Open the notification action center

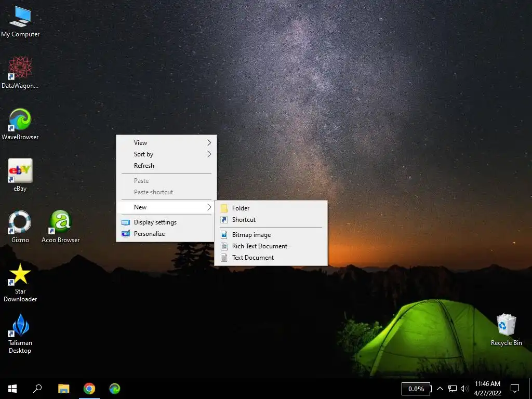tap(515, 389)
